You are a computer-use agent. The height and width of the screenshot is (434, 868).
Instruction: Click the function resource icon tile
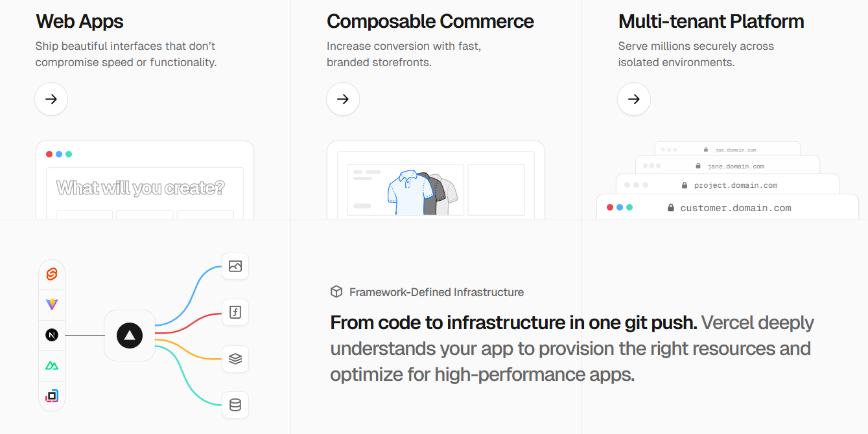tap(235, 312)
